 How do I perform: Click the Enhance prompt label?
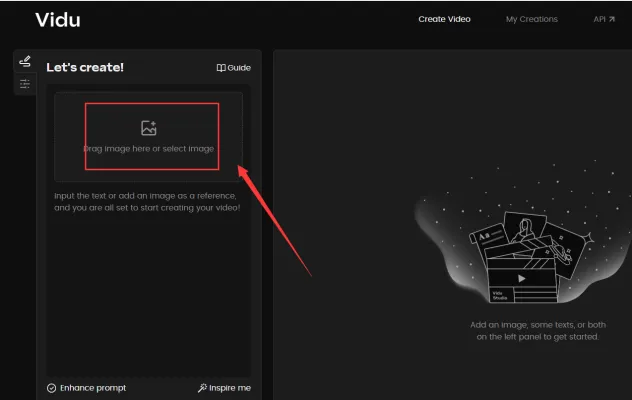click(93, 388)
